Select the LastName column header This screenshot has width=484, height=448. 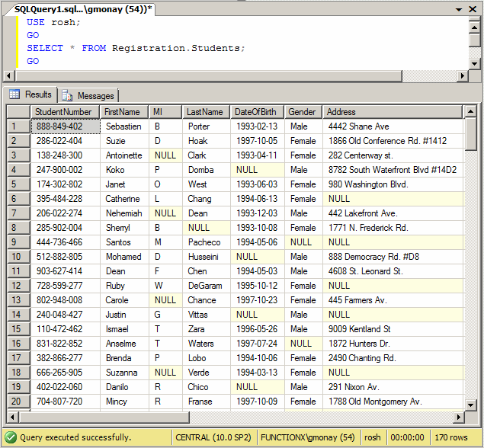[207, 112]
